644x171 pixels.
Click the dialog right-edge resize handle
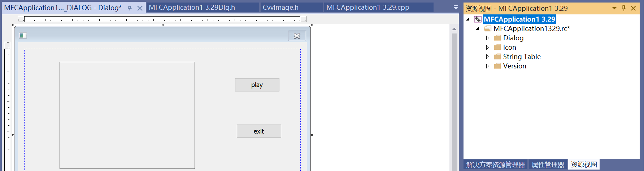tap(312, 135)
